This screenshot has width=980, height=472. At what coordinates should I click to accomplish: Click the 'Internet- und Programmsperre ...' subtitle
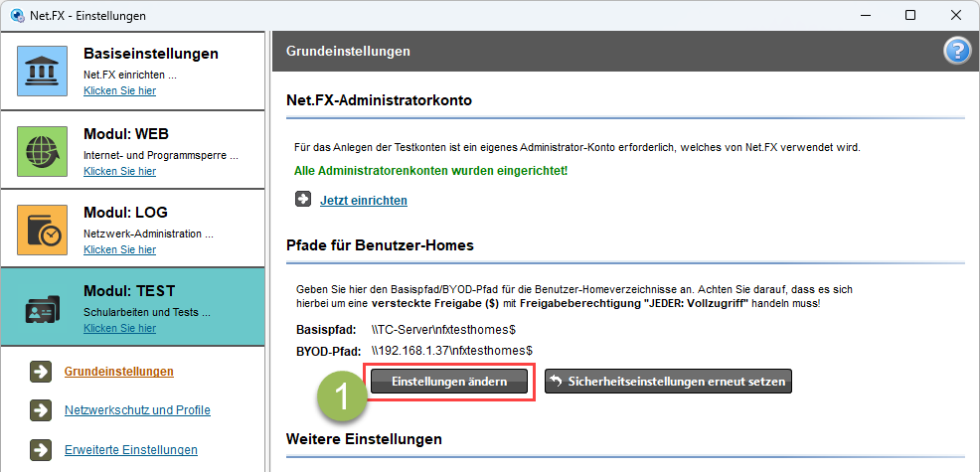[161, 155]
